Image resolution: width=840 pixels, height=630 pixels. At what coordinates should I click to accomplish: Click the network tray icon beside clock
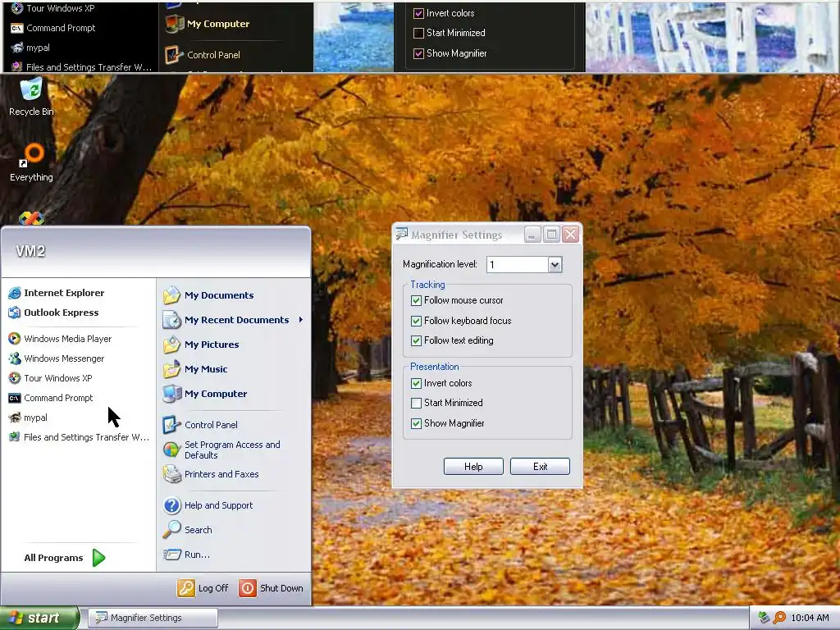[x=764, y=618]
